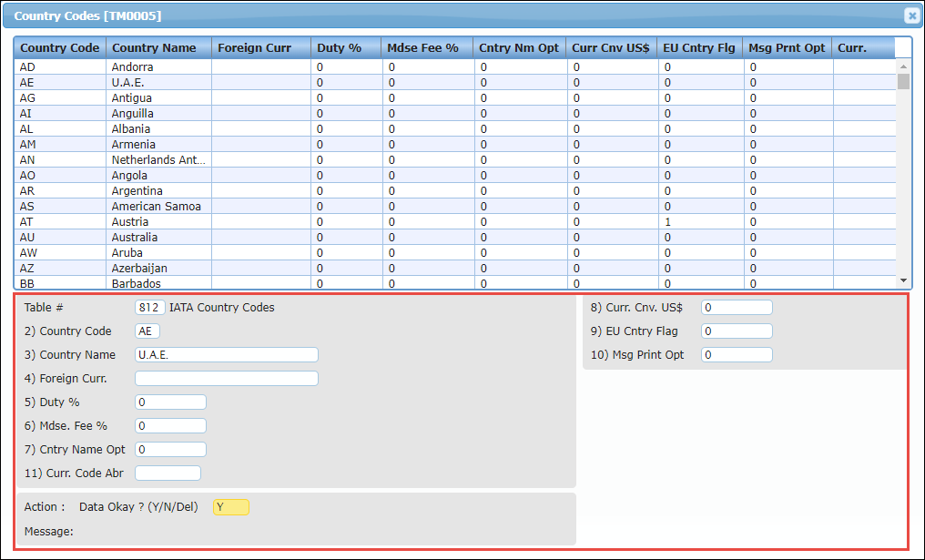Select the Aruba row
Image resolution: width=925 pixels, height=560 pixels.
[x=454, y=252]
